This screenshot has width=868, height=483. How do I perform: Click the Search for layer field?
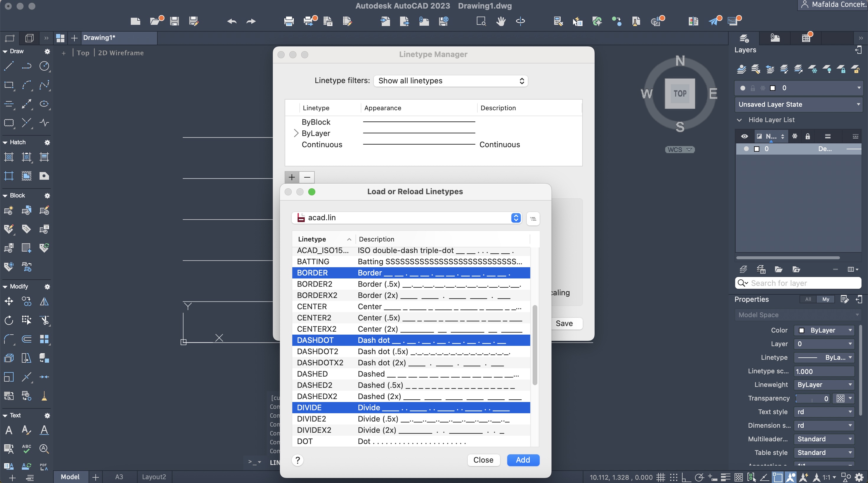(802, 283)
